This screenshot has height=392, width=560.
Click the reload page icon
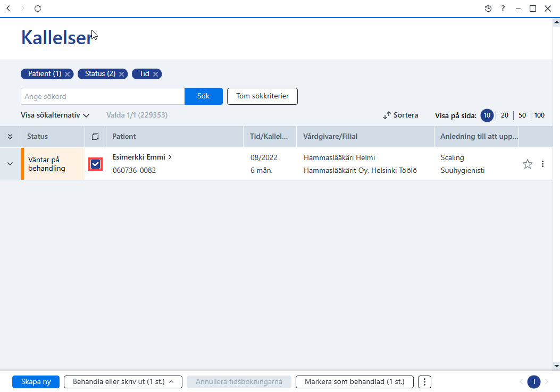click(x=38, y=8)
